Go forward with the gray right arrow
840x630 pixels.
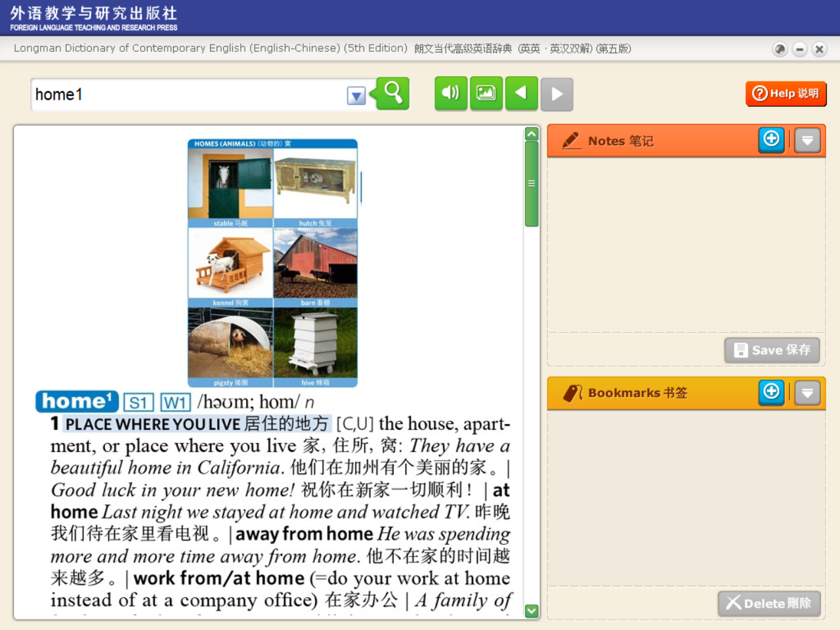557,93
